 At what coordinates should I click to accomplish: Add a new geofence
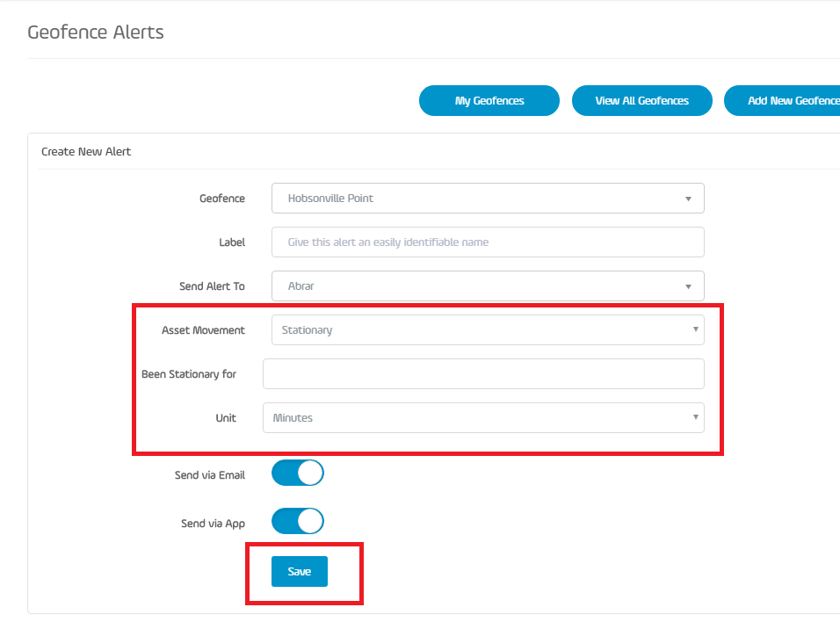[782, 100]
